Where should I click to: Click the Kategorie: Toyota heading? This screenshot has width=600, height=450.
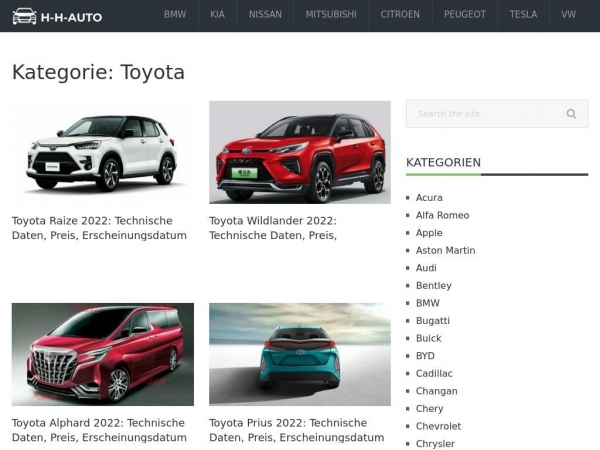tap(98, 72)
